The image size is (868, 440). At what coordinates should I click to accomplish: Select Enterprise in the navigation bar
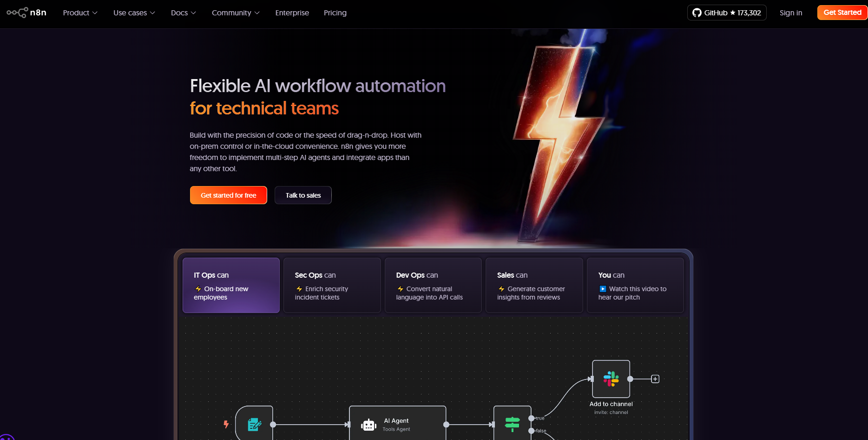292,13
